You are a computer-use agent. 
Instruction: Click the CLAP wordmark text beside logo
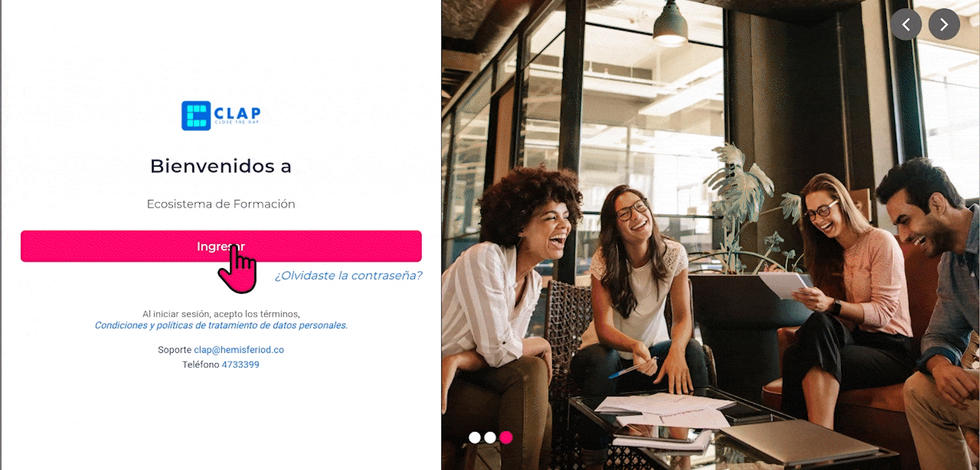(237, 113)
